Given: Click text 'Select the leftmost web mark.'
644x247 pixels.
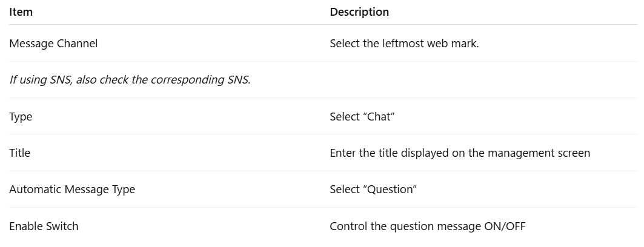Looking at the screenshot, I should click(x=404, y=43).
